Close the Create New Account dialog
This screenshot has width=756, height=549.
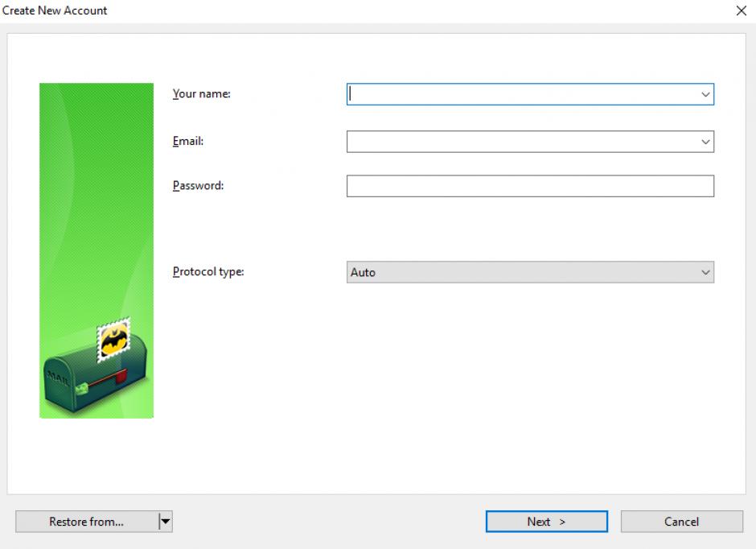(741, 10)
